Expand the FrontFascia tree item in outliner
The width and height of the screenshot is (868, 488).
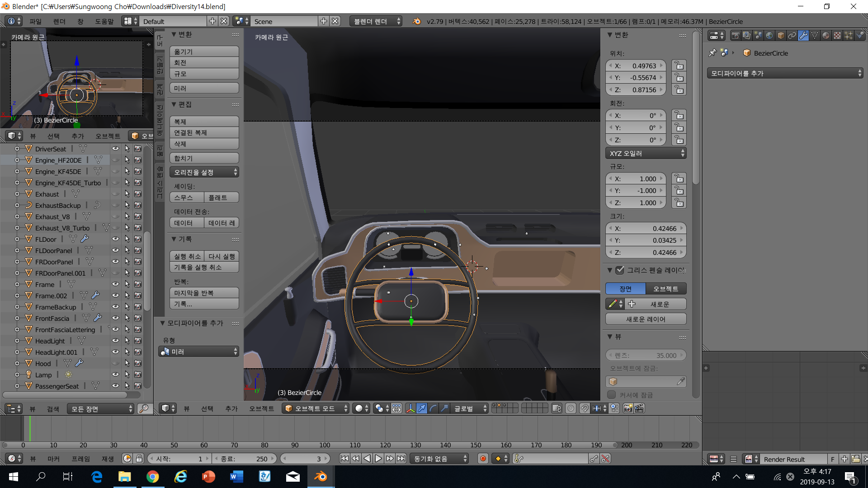(17, 318)
